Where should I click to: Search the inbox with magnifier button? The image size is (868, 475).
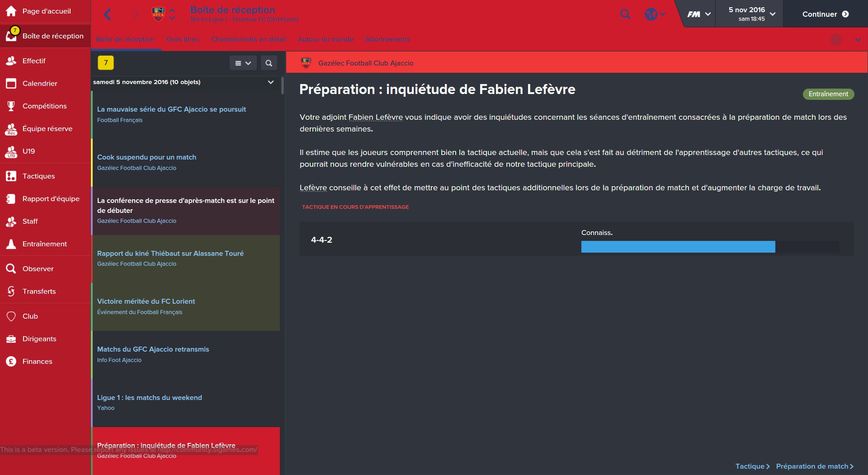(x=269, y=63)
